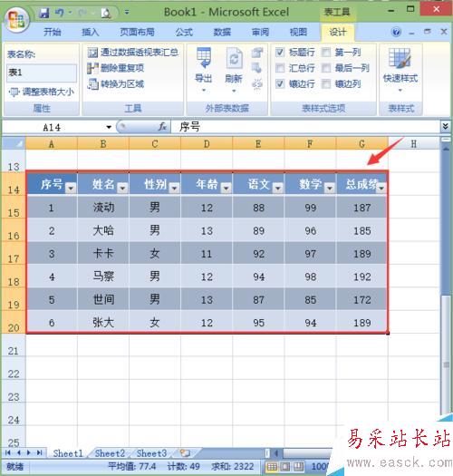Enable the 第一列 first column checkbox

point(326,53)
